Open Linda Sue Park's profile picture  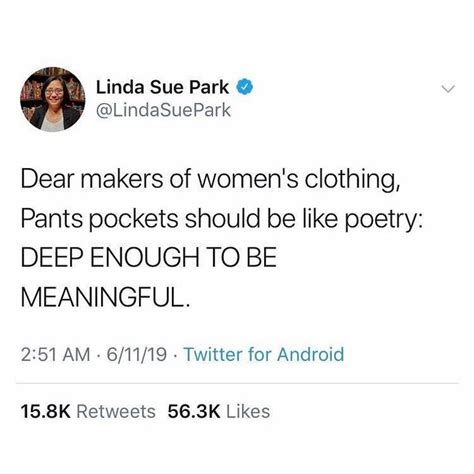(x=53, y=99)
